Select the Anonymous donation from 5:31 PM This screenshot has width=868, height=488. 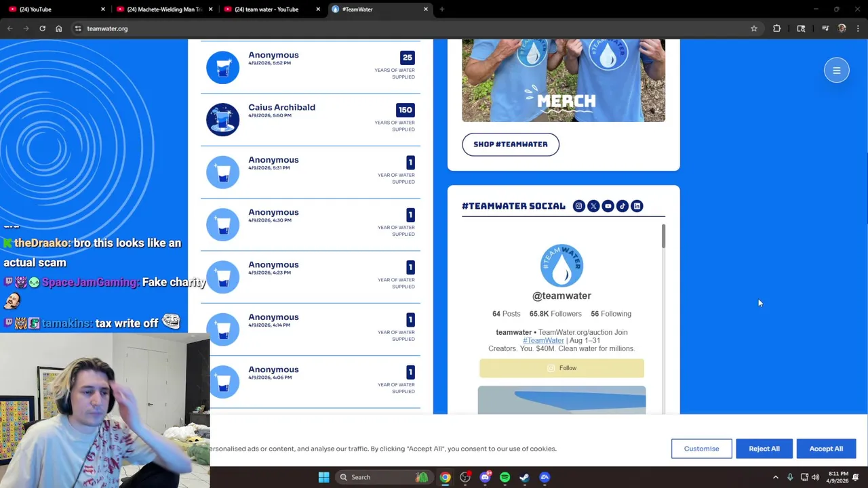[x=311, y=172]
